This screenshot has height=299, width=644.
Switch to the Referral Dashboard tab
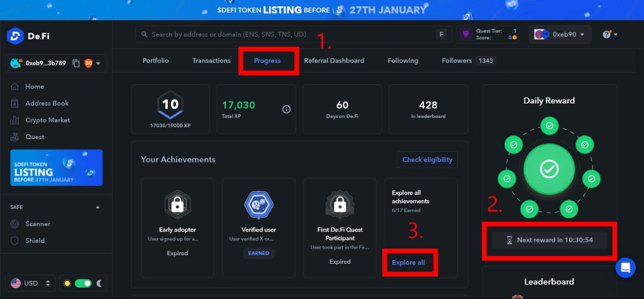point(333,60)
